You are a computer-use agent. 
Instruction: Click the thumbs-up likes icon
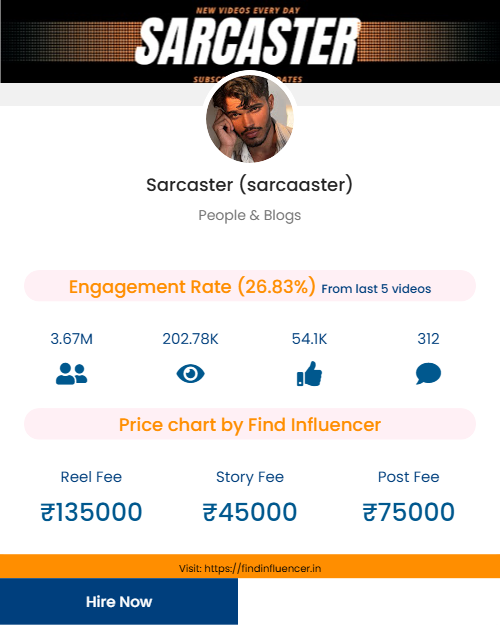coord(309,374)
